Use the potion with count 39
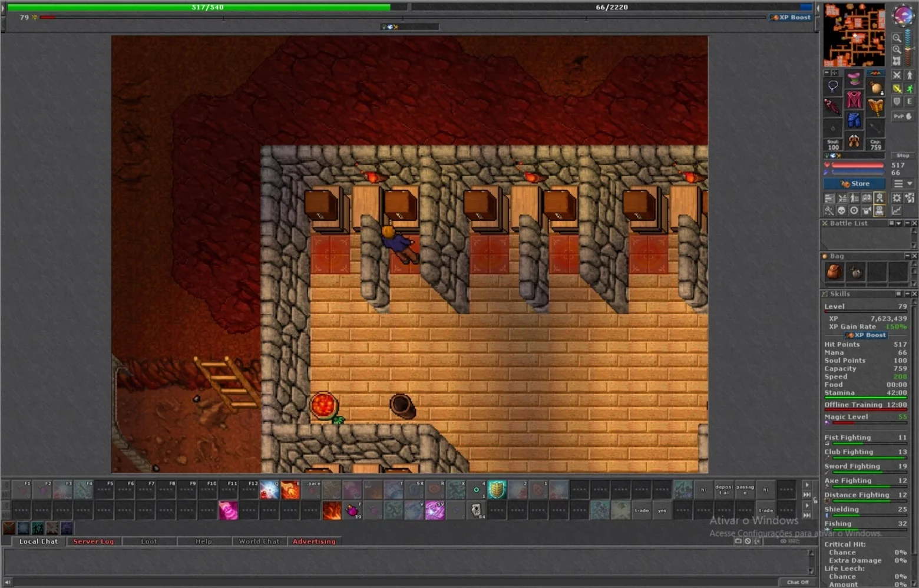 pos(352,510)
